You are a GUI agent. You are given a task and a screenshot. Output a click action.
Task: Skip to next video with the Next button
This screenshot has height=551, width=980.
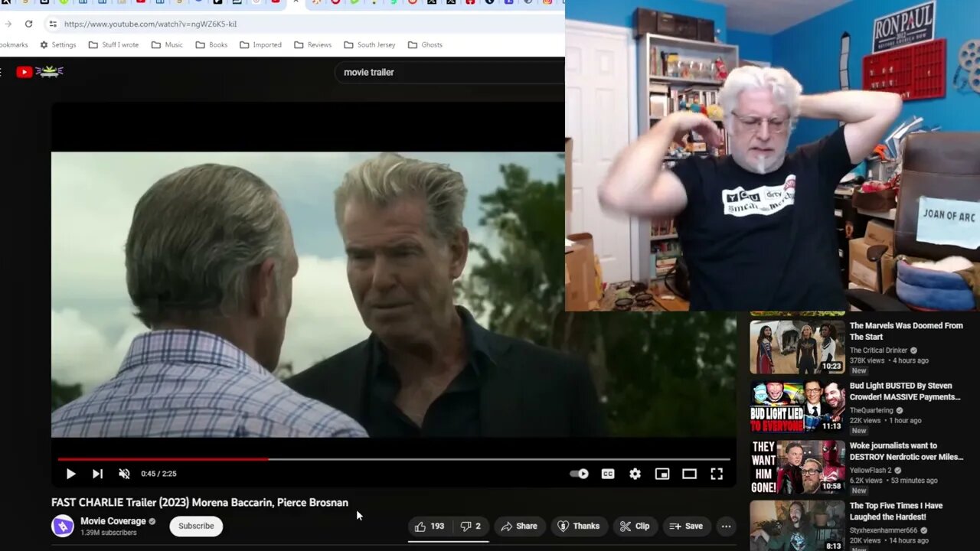97,474
